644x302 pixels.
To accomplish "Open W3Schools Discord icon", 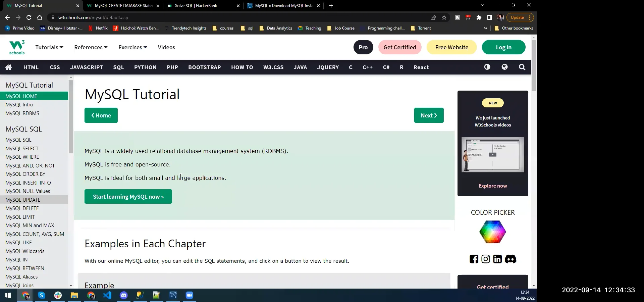I will 511,259.
